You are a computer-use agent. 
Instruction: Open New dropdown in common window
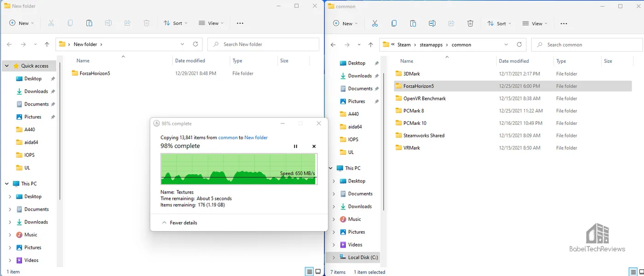click(x=345, y=23)
